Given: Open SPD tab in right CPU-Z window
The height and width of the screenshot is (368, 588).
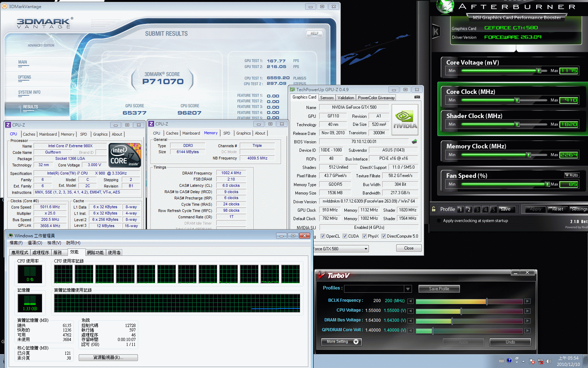Looking at the screenshot, I should point(227,133).
